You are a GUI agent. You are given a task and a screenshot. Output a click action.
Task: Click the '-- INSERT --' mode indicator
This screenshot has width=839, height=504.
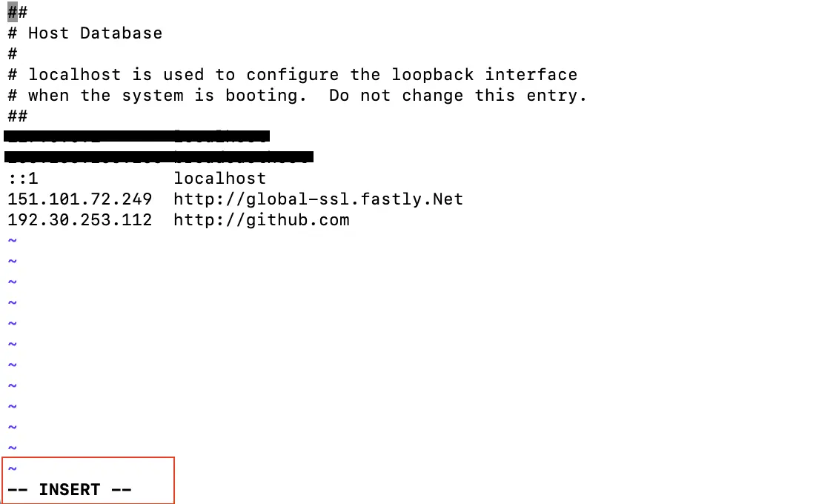tap(69, 490)
